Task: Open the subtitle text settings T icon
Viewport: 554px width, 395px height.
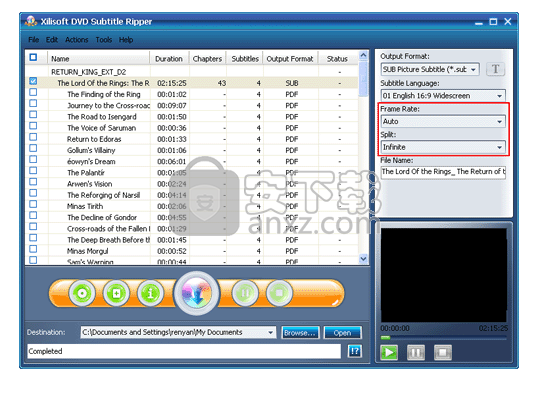Action: tap(495, 69)
